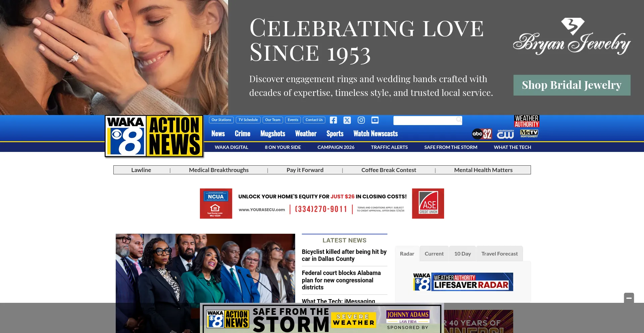
Task: Open the Weather Authority logo
Action: (x=527, y=121)
